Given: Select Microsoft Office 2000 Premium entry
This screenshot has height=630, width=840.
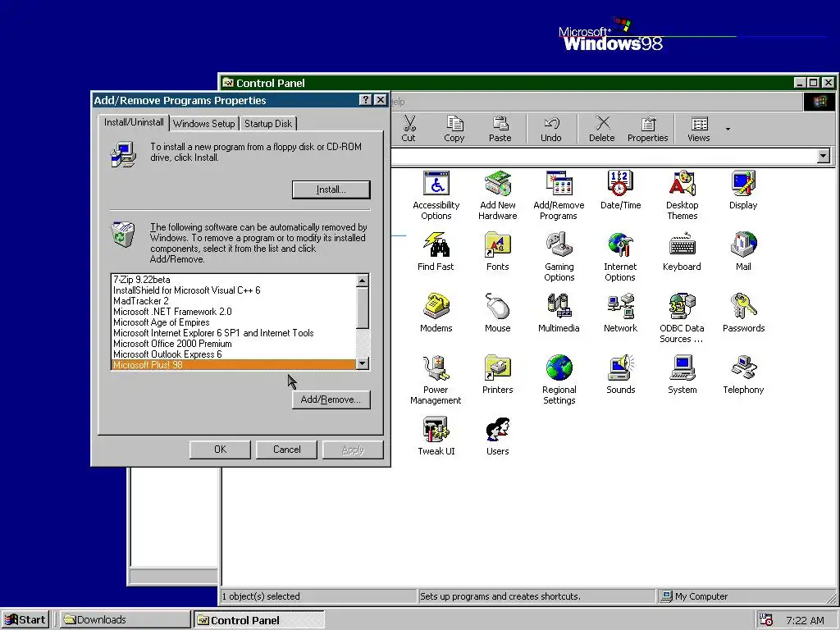Looking at the screenshot, I should pyautogui.click(x=233, y=344).
